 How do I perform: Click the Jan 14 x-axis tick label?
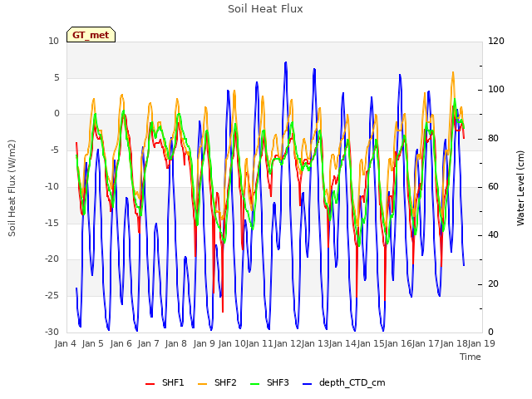tap(342, 343)
